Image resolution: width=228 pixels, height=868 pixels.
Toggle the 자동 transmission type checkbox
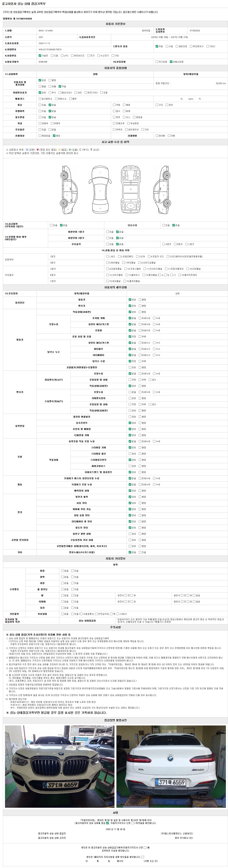[x=157, y=46]
